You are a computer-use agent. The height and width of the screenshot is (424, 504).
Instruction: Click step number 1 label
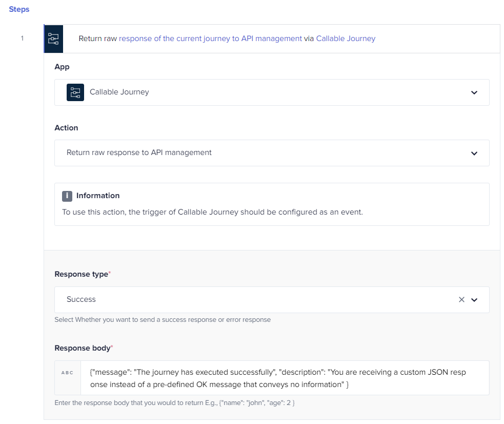[22, 38]
